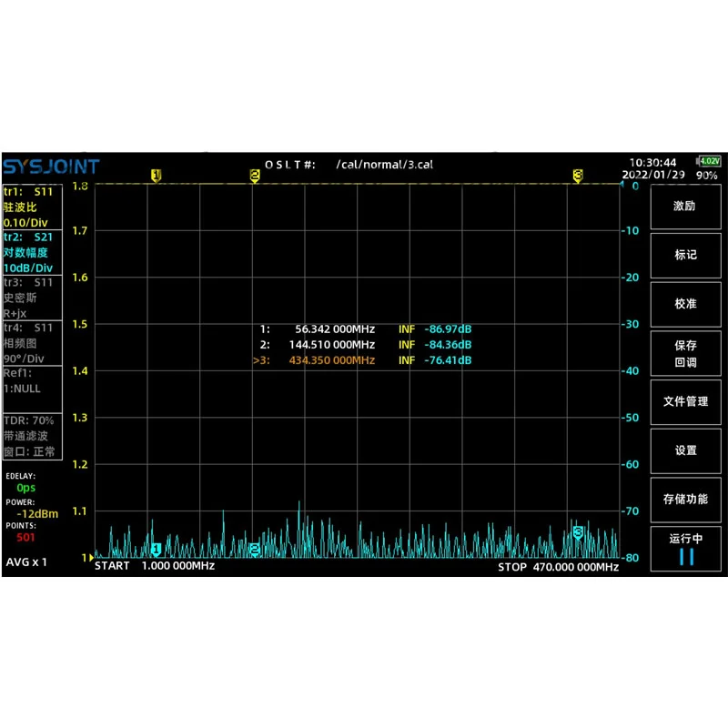Click the POWER -12dBm value
728x728 pixels.
37,514
